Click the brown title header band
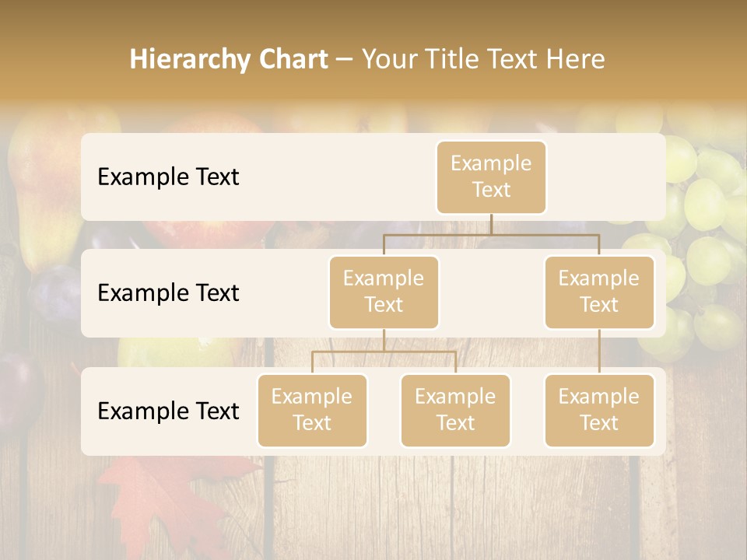 pyautogui.click(x=373, y=50)
